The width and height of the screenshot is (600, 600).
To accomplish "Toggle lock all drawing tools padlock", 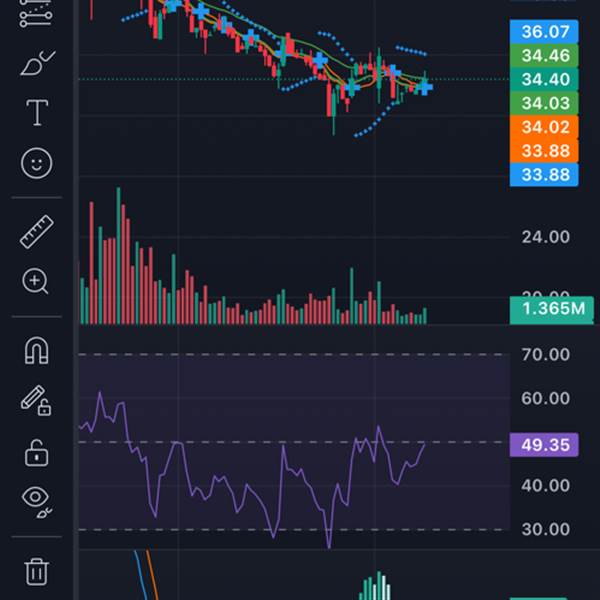I will tap(36, 453).
